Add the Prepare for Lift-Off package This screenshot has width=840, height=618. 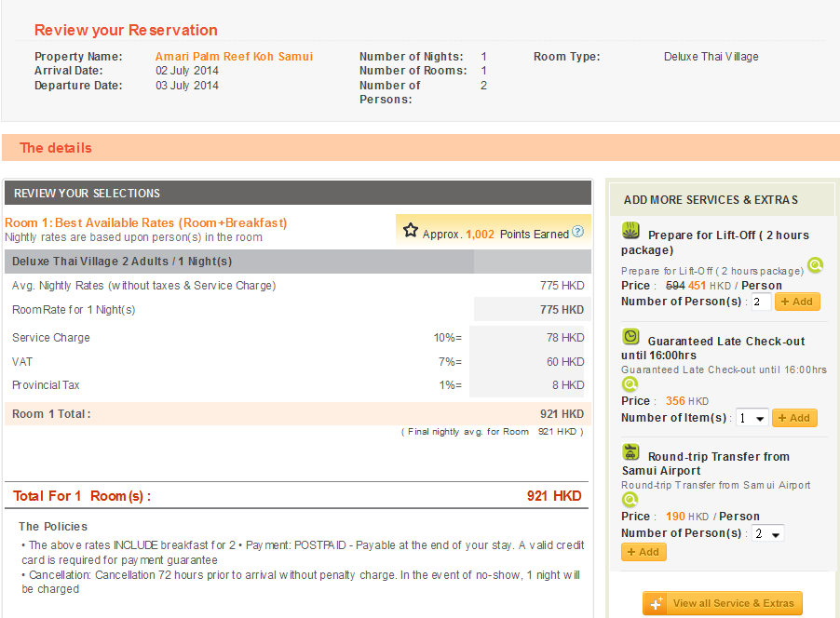797,302
